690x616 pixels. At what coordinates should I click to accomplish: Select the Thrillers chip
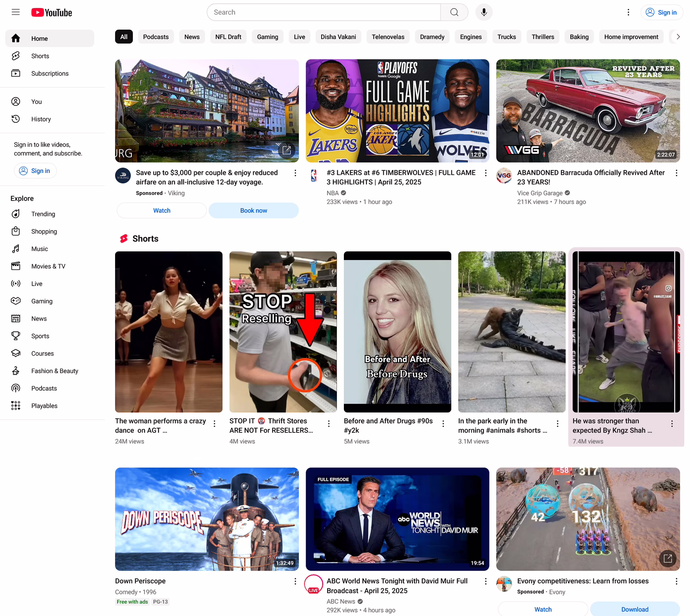(543, 37)
